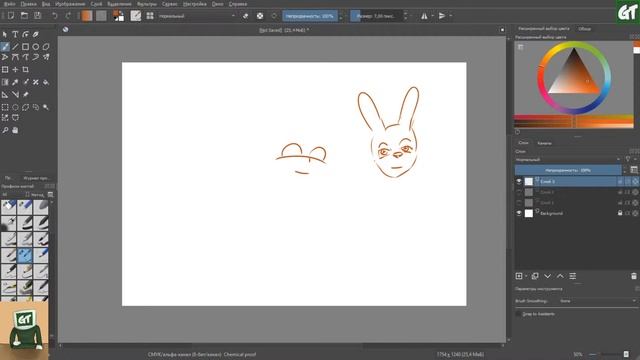The width and height of the screenshot is (640, 360).
Task: Select the Assistant ruler tool
Action: 5,95
